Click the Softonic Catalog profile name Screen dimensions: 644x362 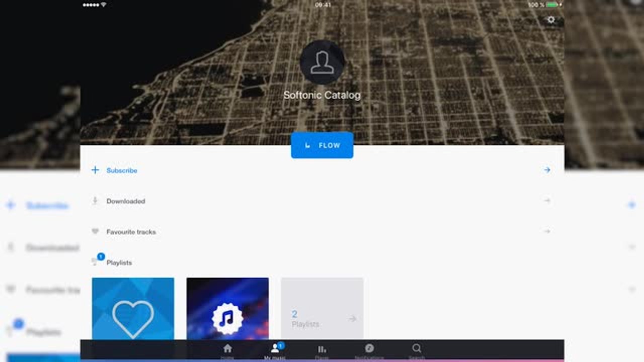coord(322,95)
